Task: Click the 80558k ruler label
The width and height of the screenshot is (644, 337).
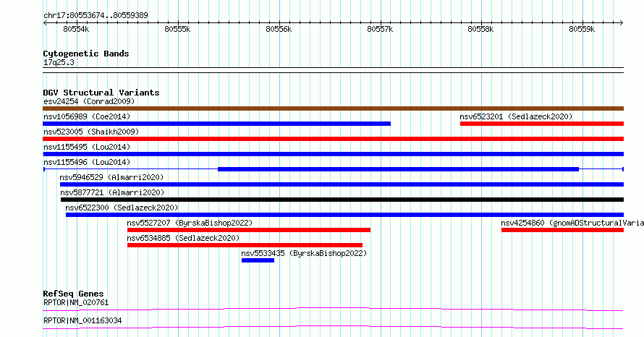Action: pyautogui.click(x=481, y=29)
